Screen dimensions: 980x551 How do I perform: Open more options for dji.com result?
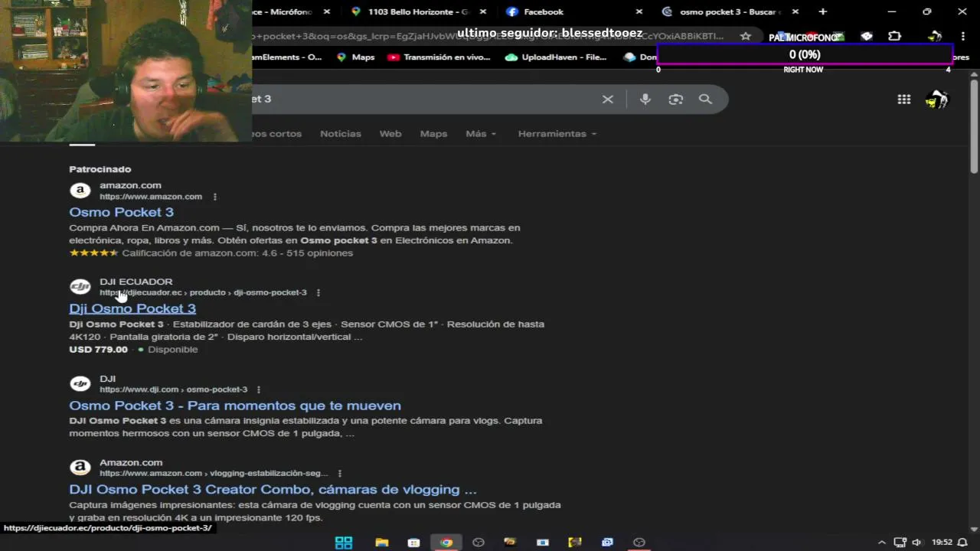pyautogui.click(x=259, y=390)
